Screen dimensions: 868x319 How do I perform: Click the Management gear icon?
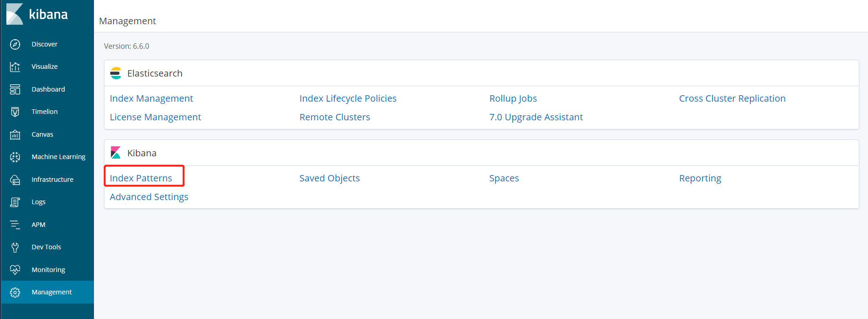pos(15,292)
